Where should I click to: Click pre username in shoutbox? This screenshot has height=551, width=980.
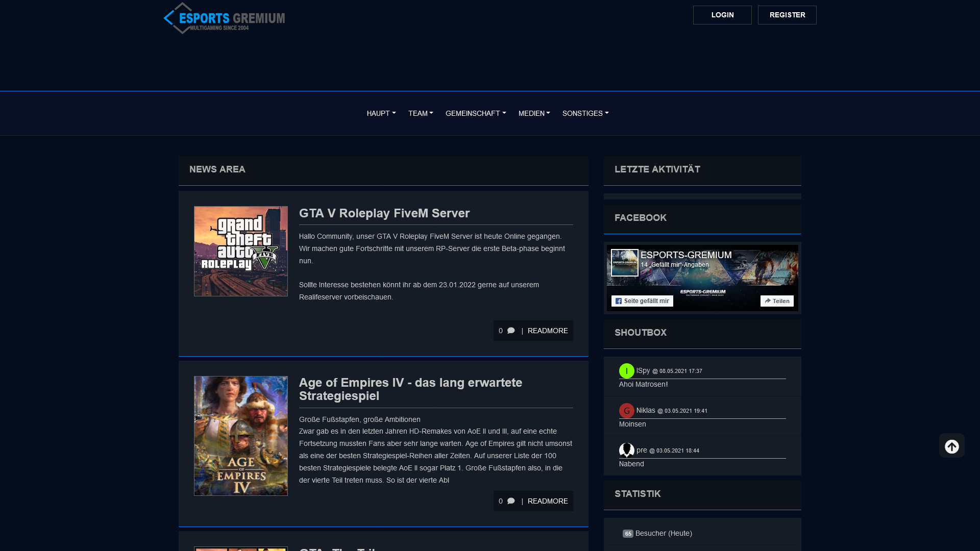click(x=642, y=450)
